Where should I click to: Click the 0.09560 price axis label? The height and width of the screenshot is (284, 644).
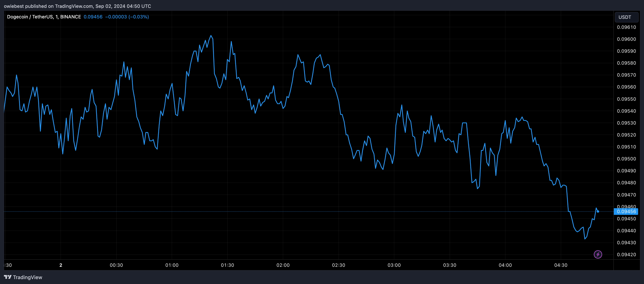pyautogui.click(x=626, y=87)
